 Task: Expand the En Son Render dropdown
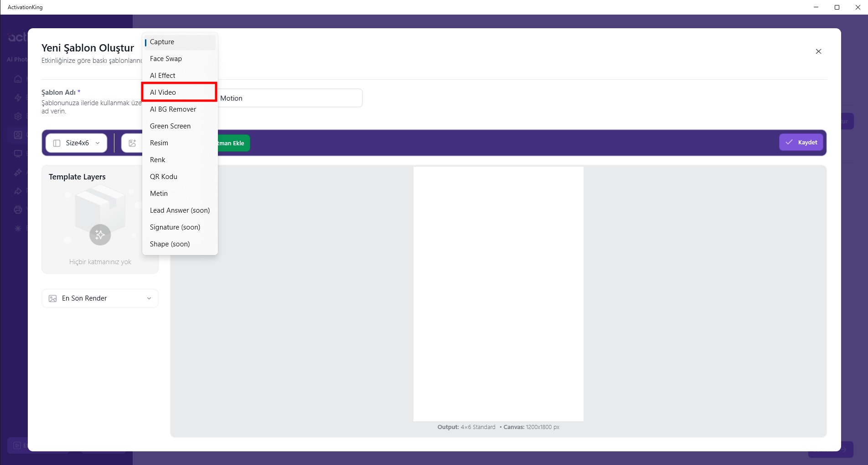pos(100,298)
